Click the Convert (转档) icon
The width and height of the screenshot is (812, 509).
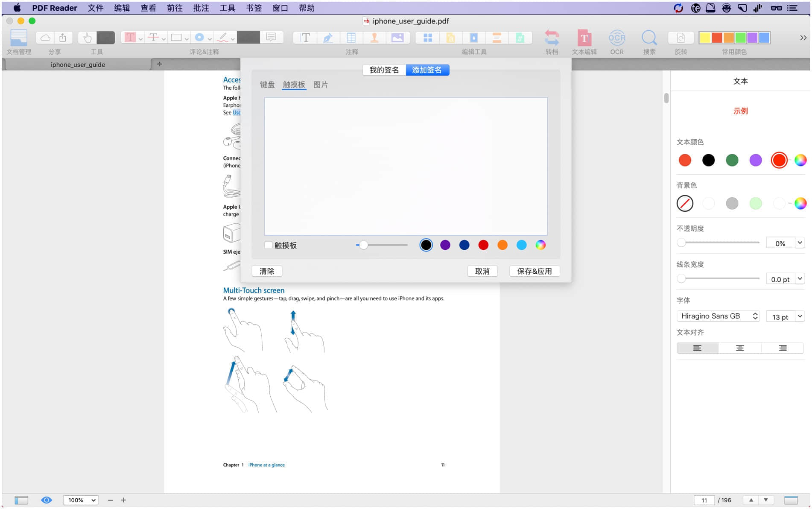click(x=552, y=38)
